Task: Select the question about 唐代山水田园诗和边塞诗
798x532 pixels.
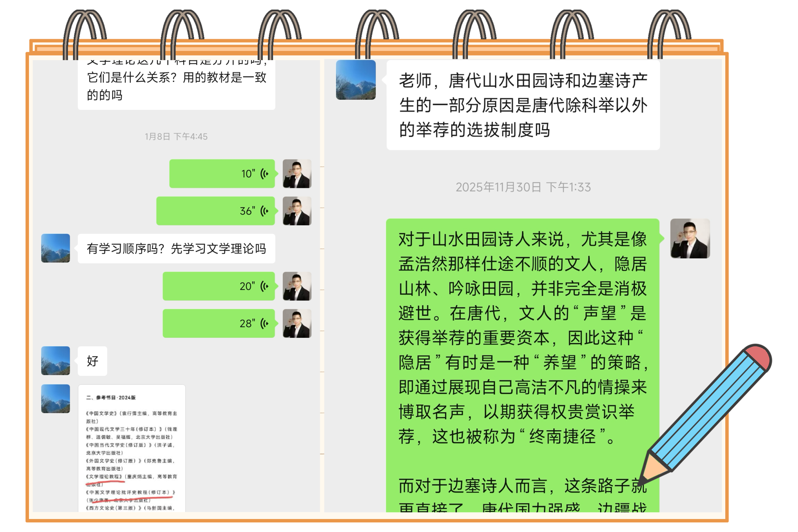Action: tap(523, 105)
